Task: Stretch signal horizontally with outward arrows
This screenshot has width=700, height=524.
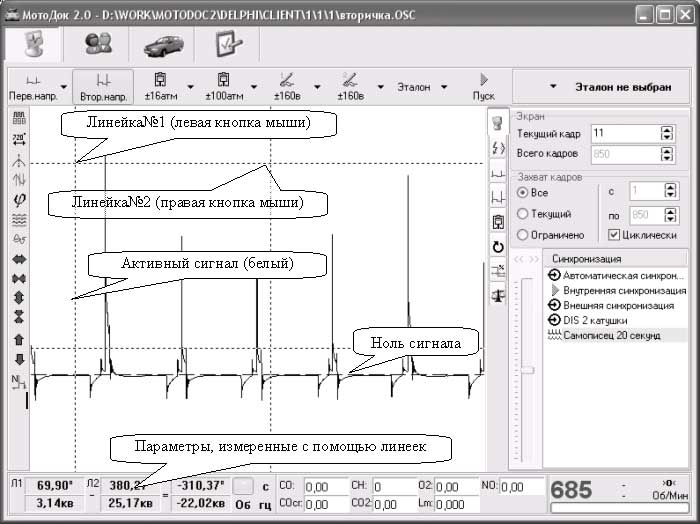Action: click(x=19, y=259)
